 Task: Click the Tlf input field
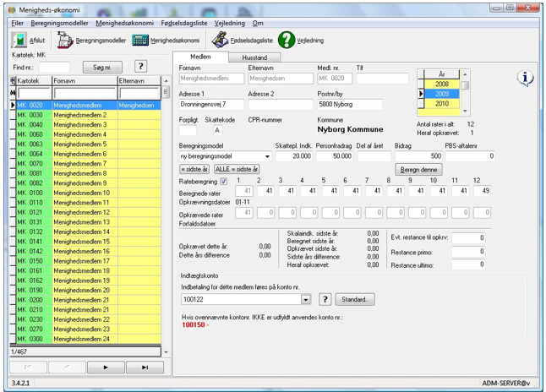382,79
